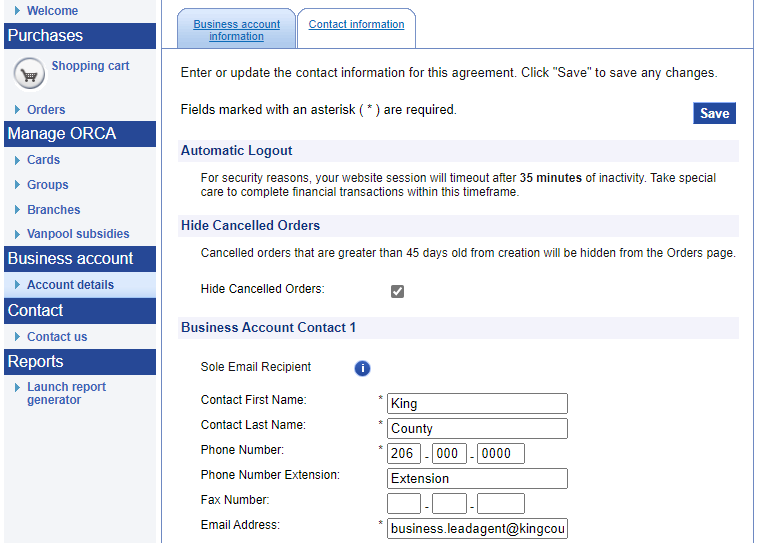Toggle the Hide Cancelled Orders checkbox
Image resolution: width=758 pixels, height=543 pixels.
[x=397, y=291]
